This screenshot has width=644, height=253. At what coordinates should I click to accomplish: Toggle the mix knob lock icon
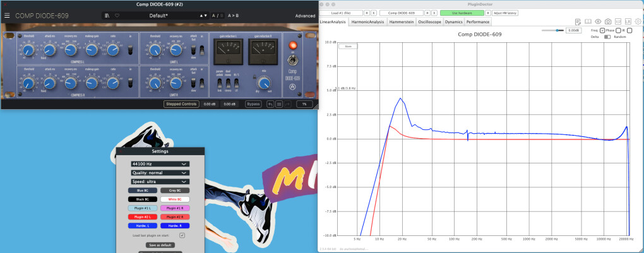pyautogui.click(x=254, y=76)
